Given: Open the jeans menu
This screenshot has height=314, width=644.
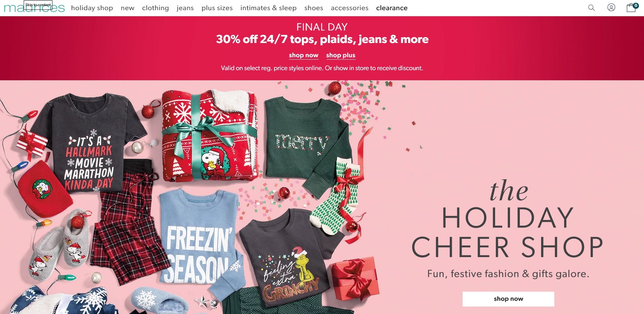Looking at the screenshot, I should coord(185,8).
